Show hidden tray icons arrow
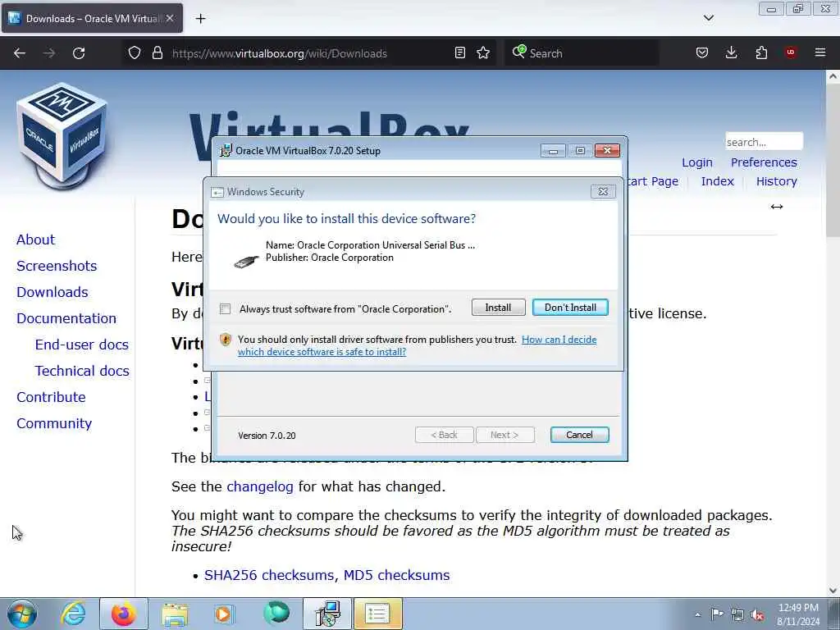Image resolution: width=840 pixels, height=630 pixels. (697, 615)
